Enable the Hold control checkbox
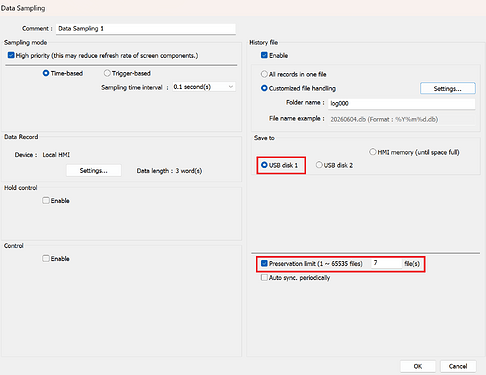486x375 pixels. [x=46, y=201]
